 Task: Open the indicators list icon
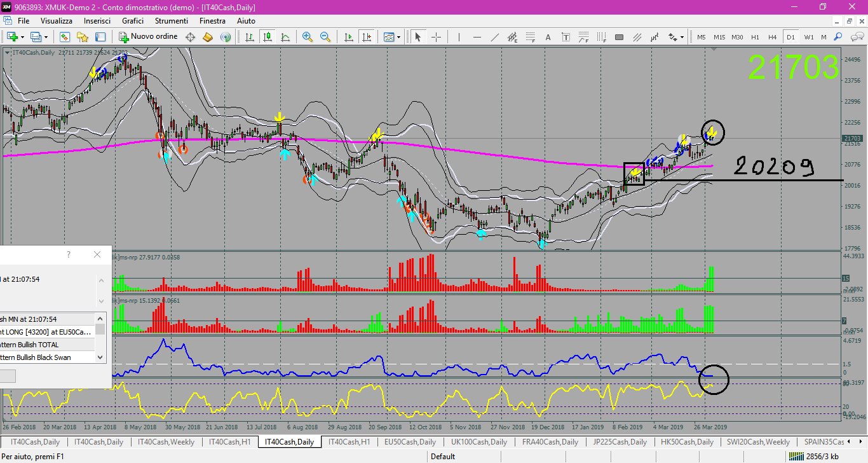pyautogui.click(x=388, y=37)
